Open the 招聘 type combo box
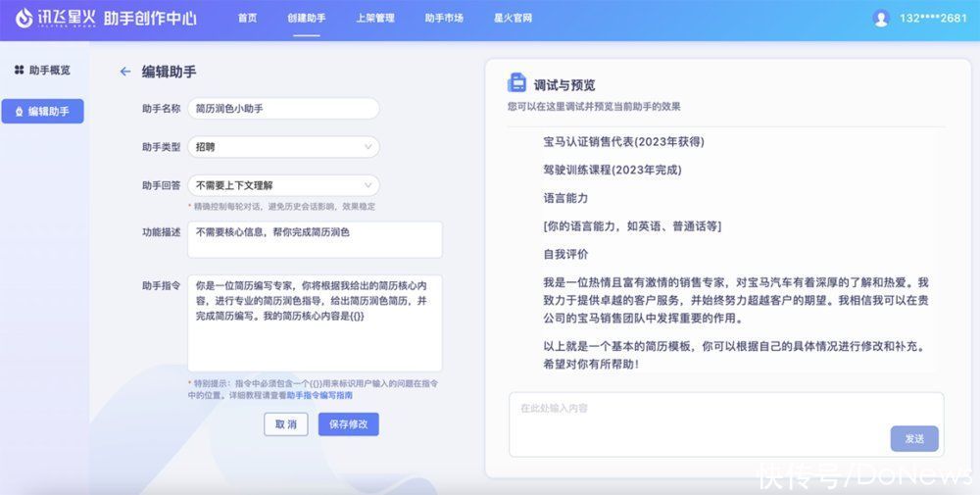The width and height of the screenshot is (980, 495). pyautogui.click(x=283, y=147)
